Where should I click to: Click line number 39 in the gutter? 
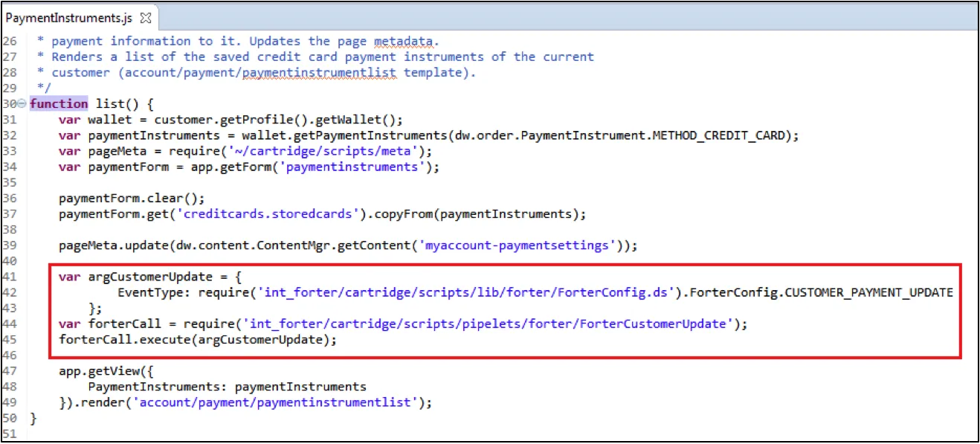click(10, 245)
